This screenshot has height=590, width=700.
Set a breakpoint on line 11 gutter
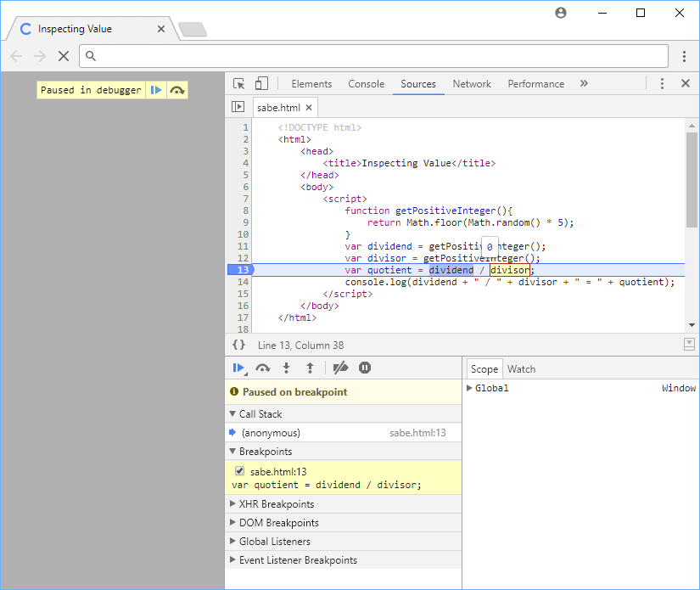pos(243,246)
